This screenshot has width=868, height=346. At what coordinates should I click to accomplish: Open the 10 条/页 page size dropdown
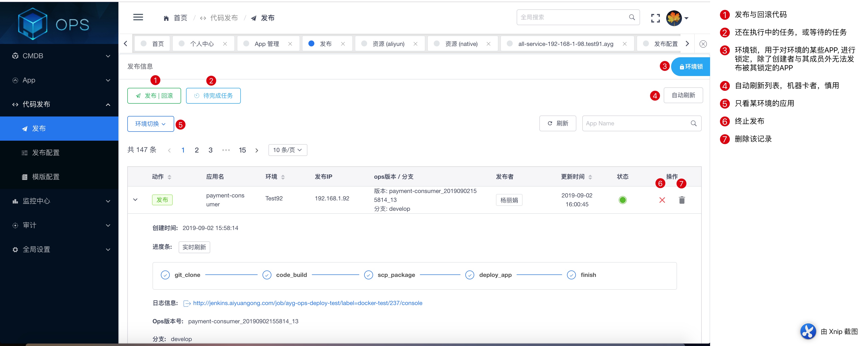(287, 150)
